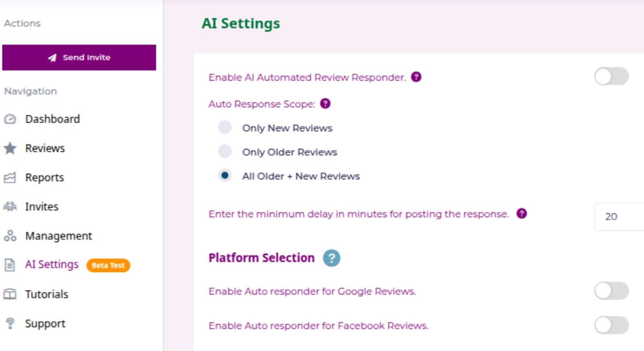The height and width of the screenshot is (351, 644).
Task: Click the Reports chart icon
Action: (x=10, y=178)
